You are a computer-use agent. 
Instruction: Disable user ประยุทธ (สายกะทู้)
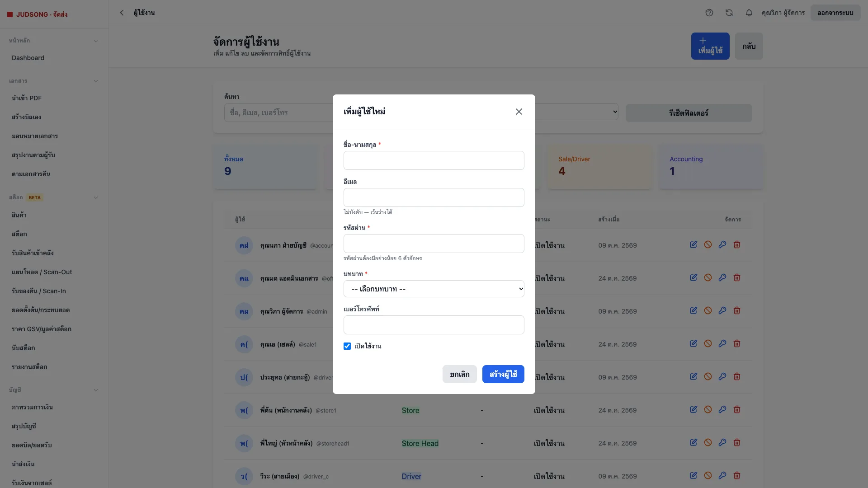[x=708, y=376]
